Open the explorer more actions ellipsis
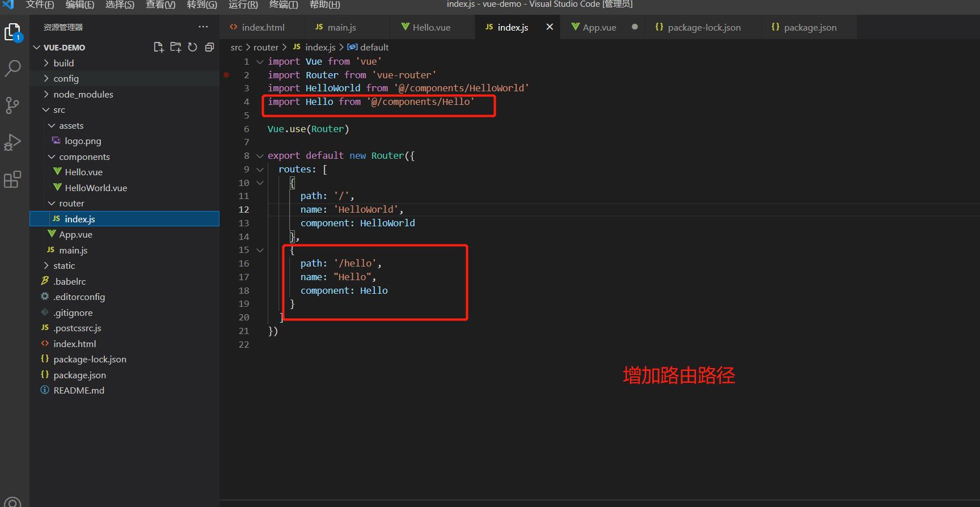Viewport: 980px width, 507px height. pyautogui.click(x=203, y=27)
